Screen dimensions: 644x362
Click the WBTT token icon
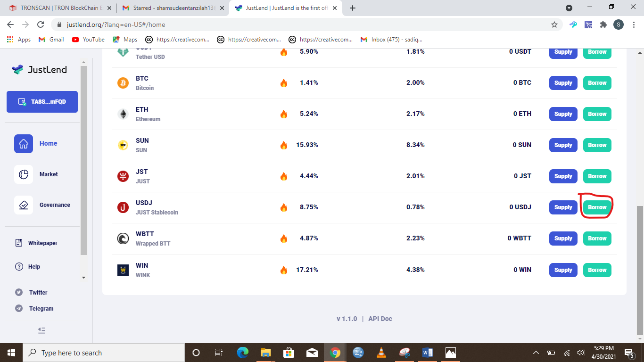(x=123, y=239)
